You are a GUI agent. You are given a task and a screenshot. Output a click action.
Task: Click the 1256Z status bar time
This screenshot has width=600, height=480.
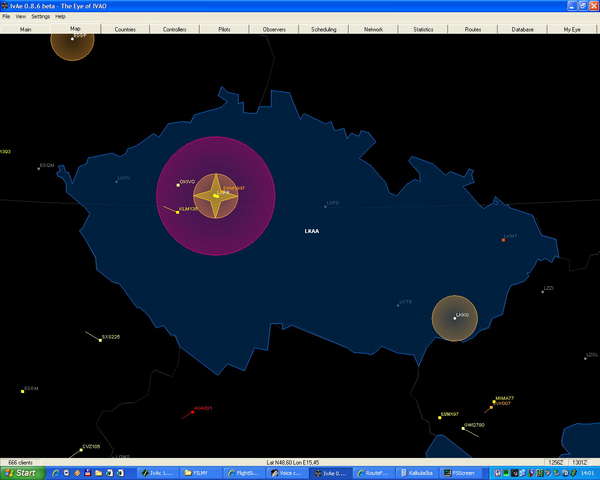click(x=556, y=462)
